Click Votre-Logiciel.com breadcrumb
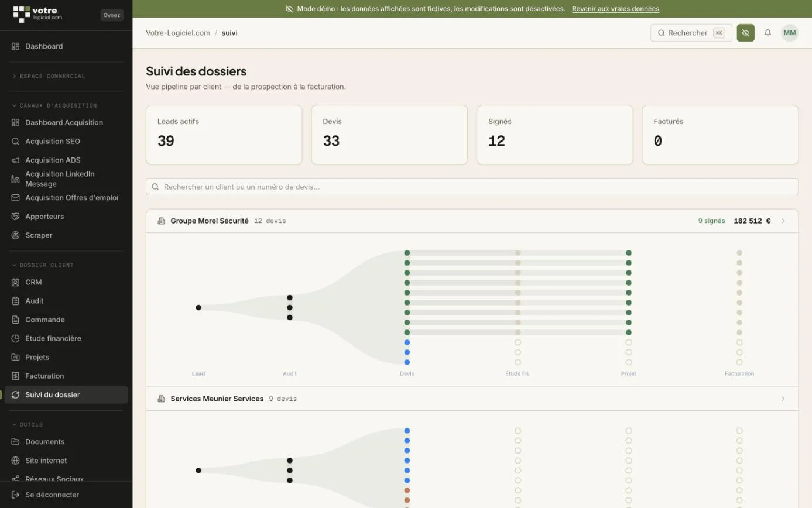The height and width of the screenshot is (508, 812). [x=178, y=33]
